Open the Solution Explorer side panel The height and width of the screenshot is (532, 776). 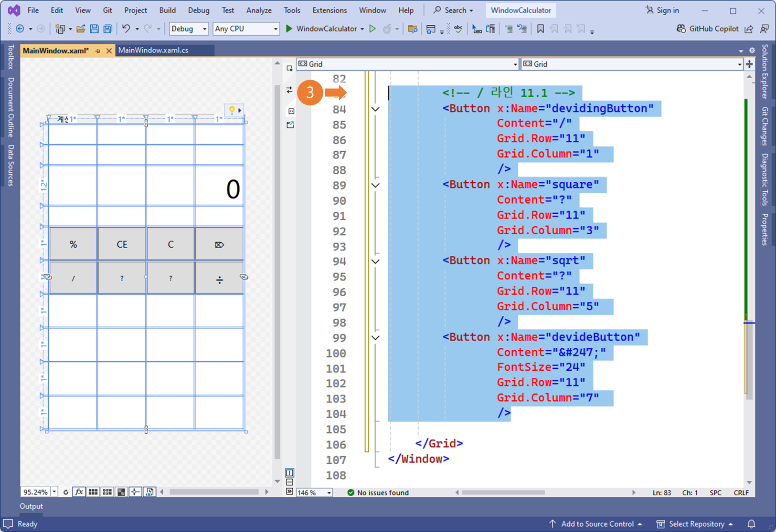point(765,72)
